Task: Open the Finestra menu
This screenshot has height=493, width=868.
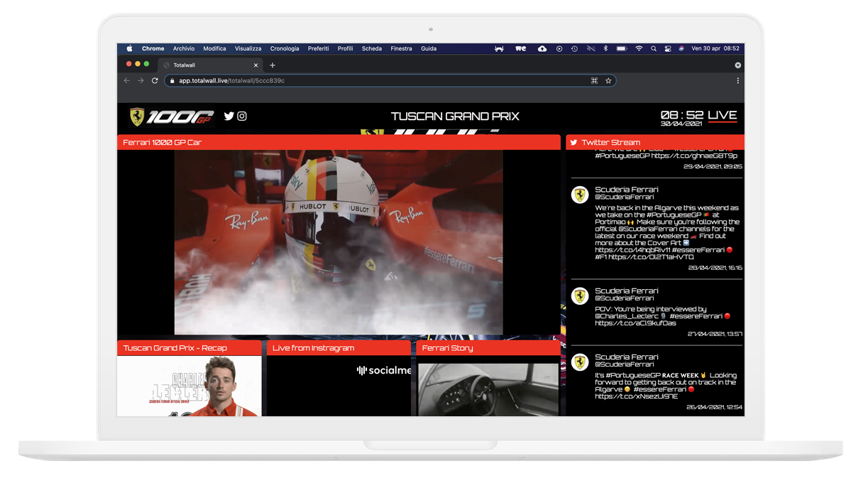Action: coord(401,49)
